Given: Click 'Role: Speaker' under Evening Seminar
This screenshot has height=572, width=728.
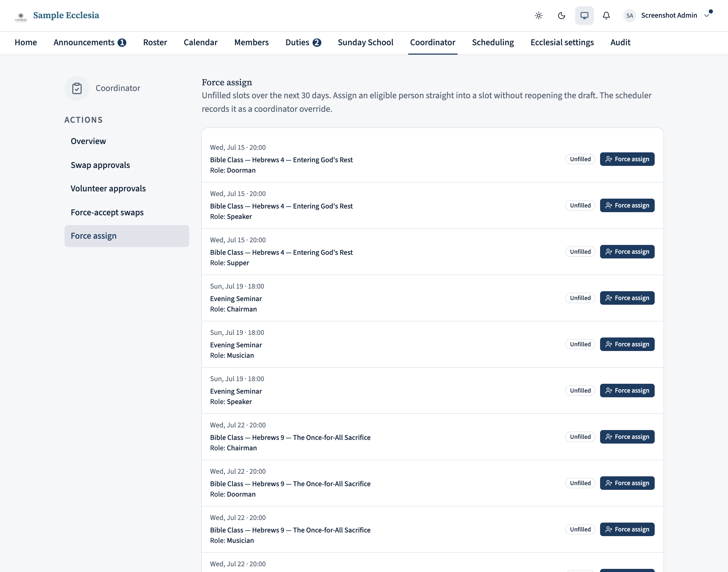Looking at the screenshot, I should point(231,401).
